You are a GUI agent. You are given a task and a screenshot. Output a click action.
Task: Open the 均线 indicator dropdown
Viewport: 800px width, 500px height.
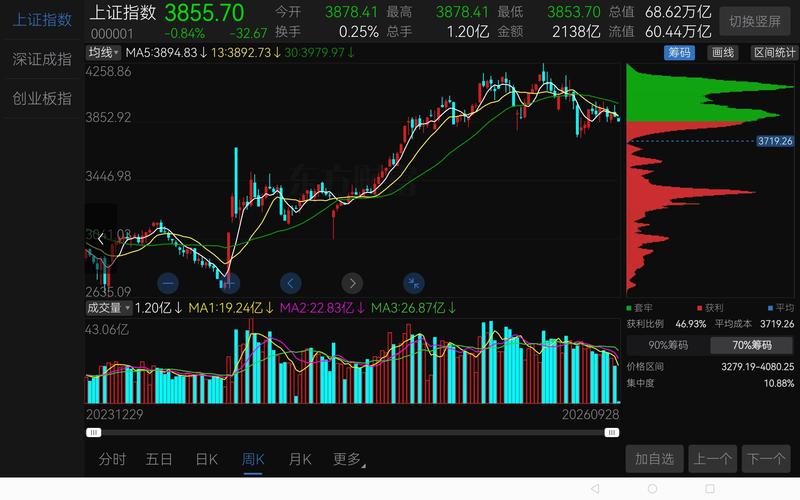point(104,53)
